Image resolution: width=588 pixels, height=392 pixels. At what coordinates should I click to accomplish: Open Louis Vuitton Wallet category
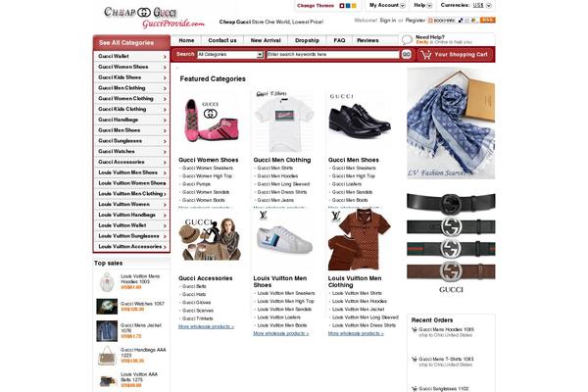click(x=131, y=225)
